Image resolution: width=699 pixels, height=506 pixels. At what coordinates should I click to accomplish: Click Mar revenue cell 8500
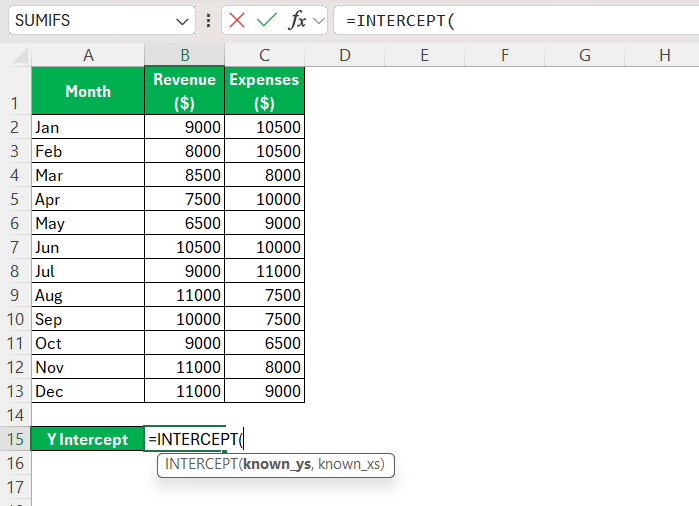[185, 175]
